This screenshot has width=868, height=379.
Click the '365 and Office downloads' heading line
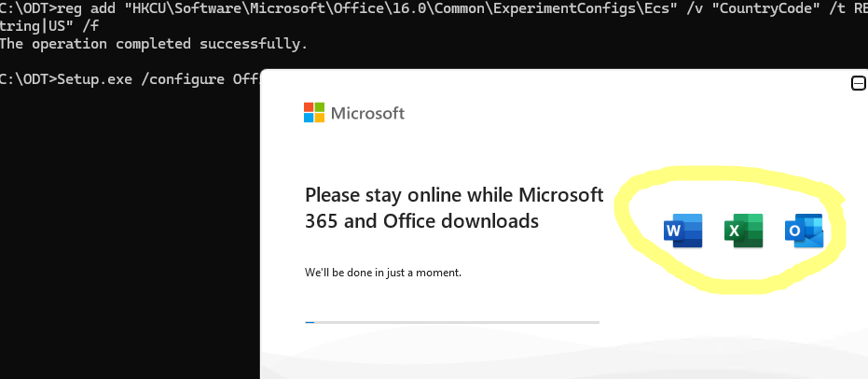pos(421,221)
